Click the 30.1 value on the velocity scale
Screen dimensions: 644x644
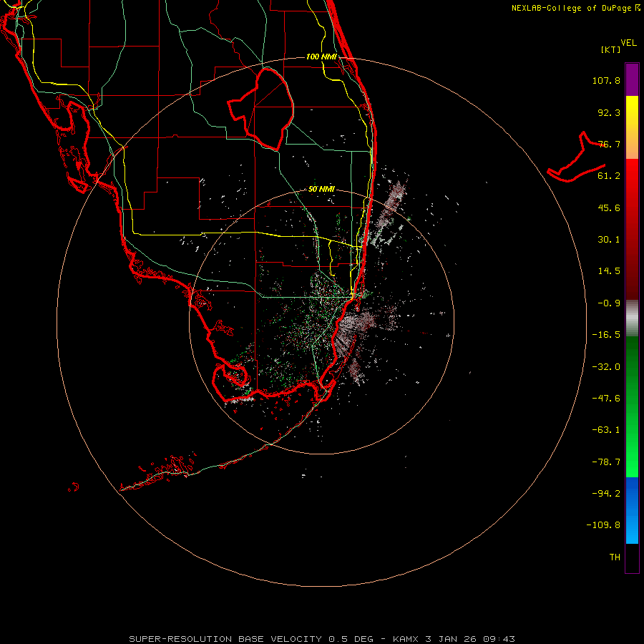coord(609,240)
